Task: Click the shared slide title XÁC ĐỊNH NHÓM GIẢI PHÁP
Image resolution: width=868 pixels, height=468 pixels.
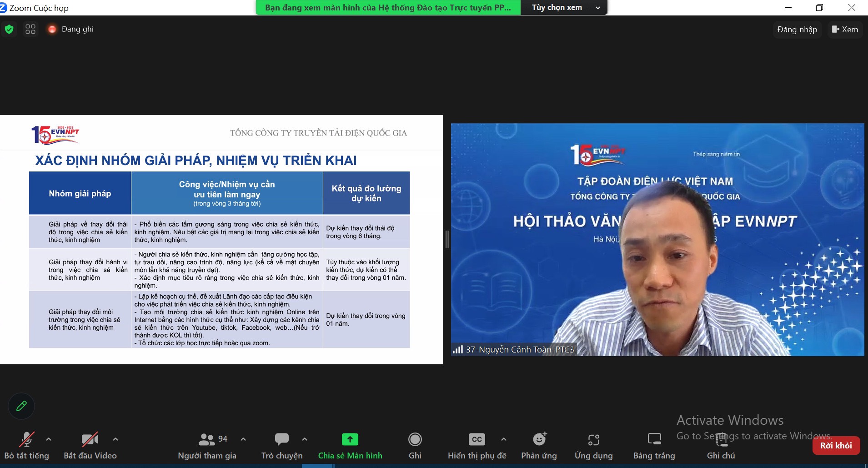Action: [x=196, y=161]
